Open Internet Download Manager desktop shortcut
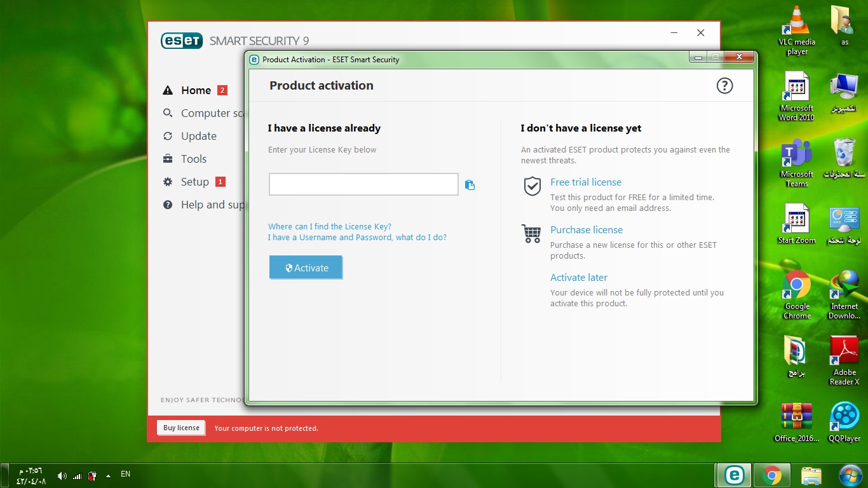Image resolution: width=868 pixels, height=488 pixels. (x=844, y=295)
